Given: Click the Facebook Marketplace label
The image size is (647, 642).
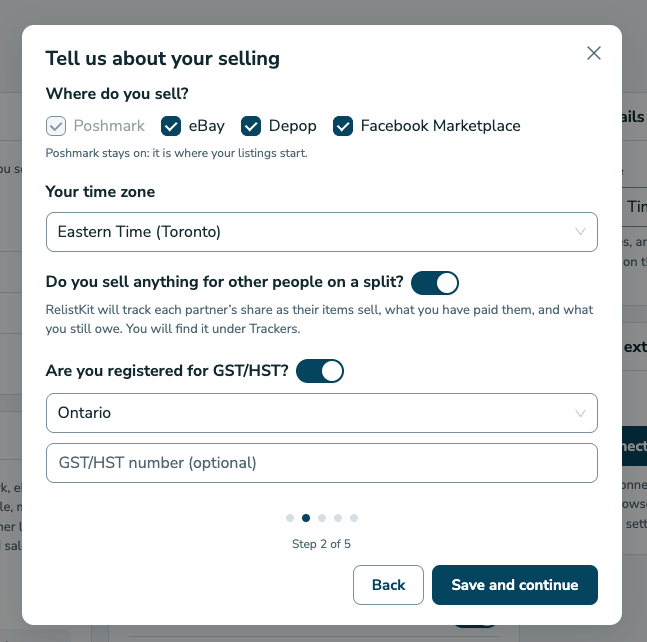Looking at the screenshot, I should 440,126.
